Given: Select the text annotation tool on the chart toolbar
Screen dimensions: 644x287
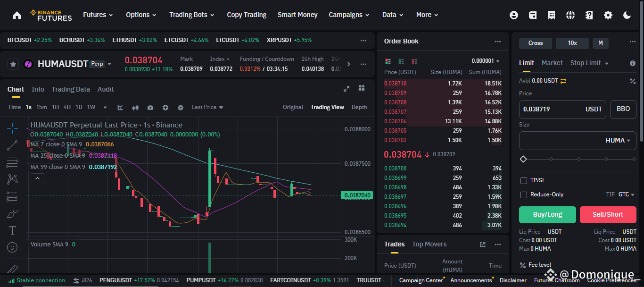Looking at the screenshot, I should click(12, 230).
